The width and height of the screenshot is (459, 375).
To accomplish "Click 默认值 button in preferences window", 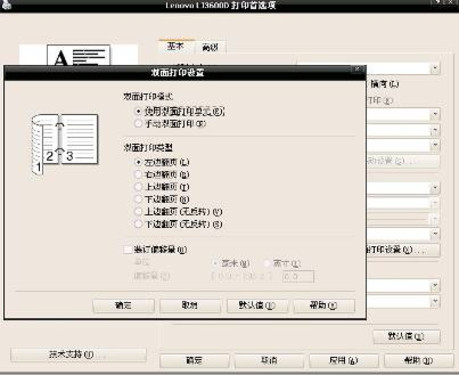I will point(406,336).
